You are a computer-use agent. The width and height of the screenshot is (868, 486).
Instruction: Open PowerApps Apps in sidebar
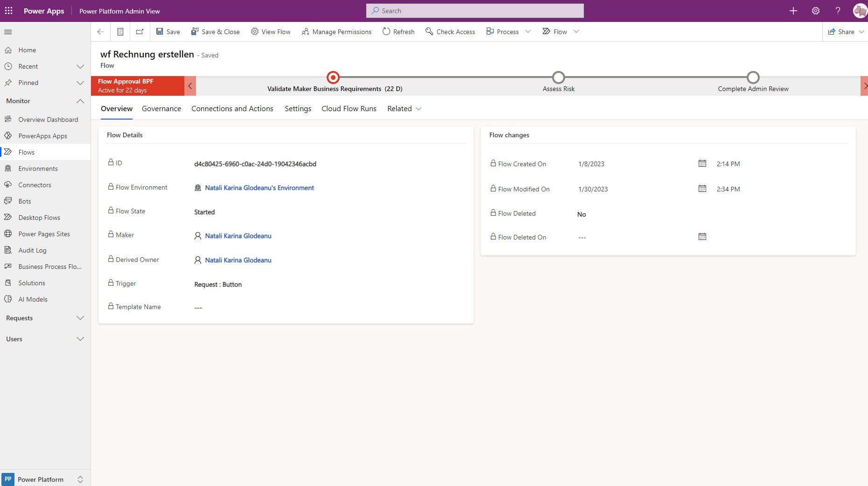42,136
